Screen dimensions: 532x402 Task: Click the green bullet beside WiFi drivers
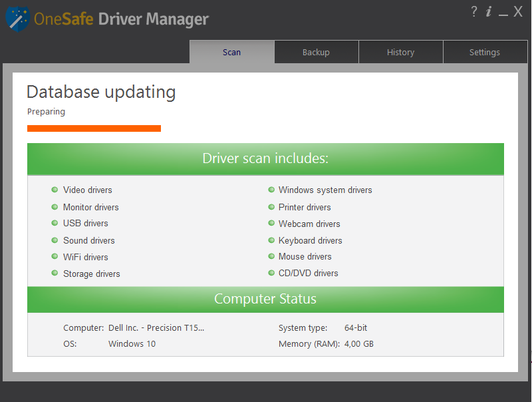(55, 256)
